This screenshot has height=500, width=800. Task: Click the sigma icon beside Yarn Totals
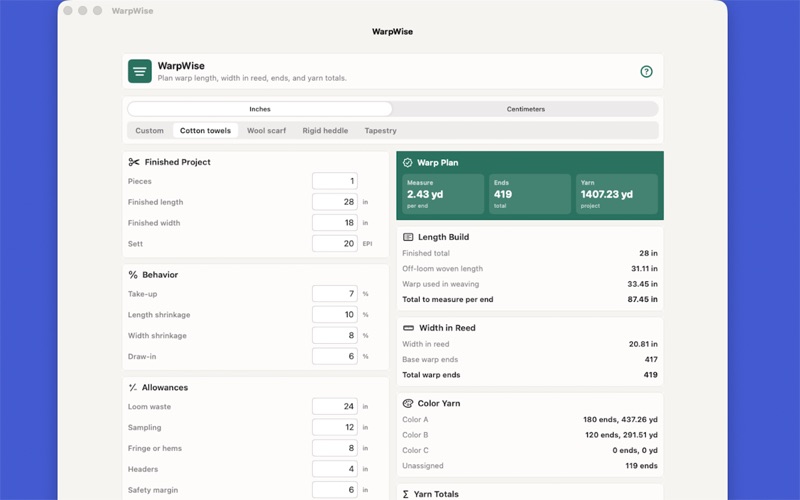[406, 494]
